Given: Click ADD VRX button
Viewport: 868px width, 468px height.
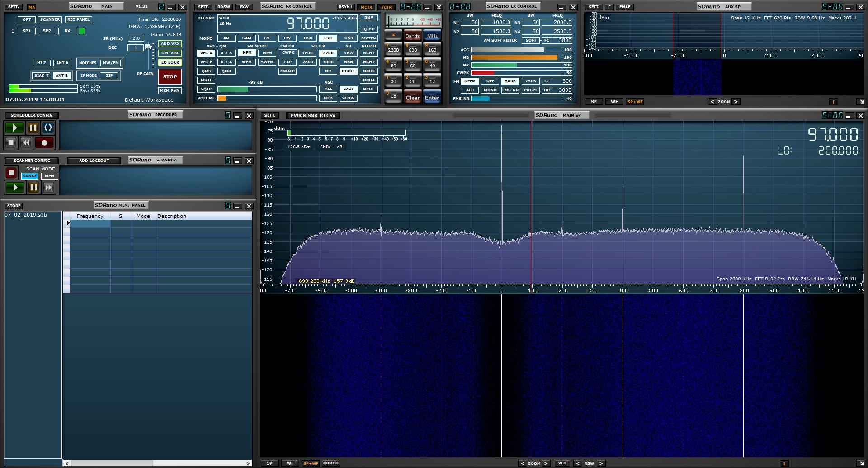Looking at the screenshot, I should coord(170,43).
